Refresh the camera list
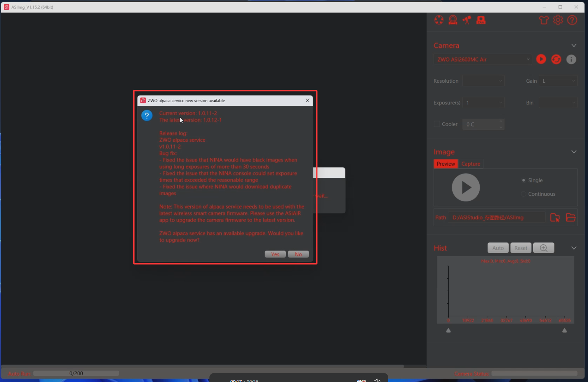Image resolution: width=588 pixels, height=382 pixels. pyautogui.click(x=556, y=59)
